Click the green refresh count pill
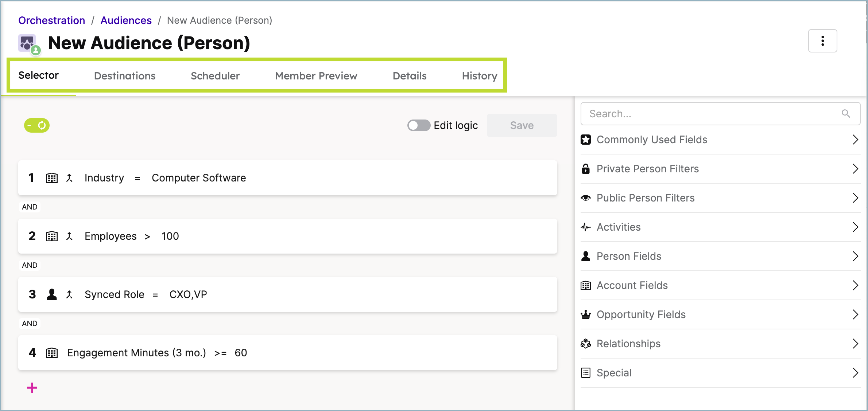Image resolution: width=868 pixels, height=411 pixels. (37, 125)
